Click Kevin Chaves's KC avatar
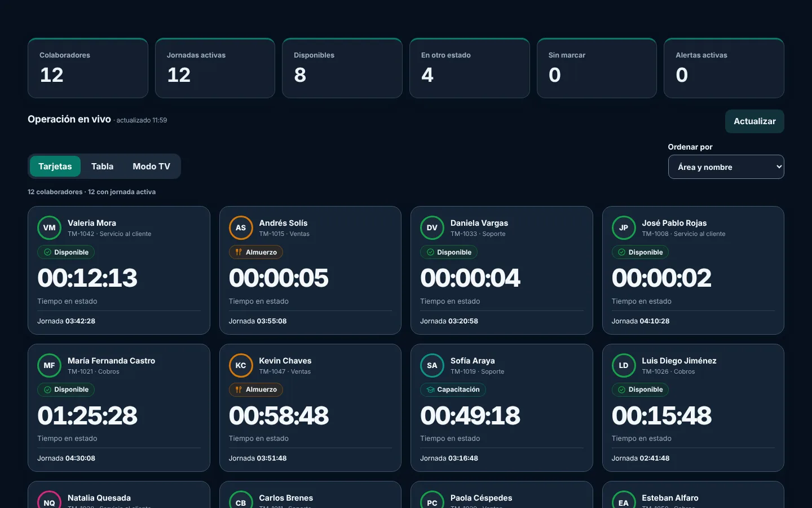 click(x=241, y=366)
